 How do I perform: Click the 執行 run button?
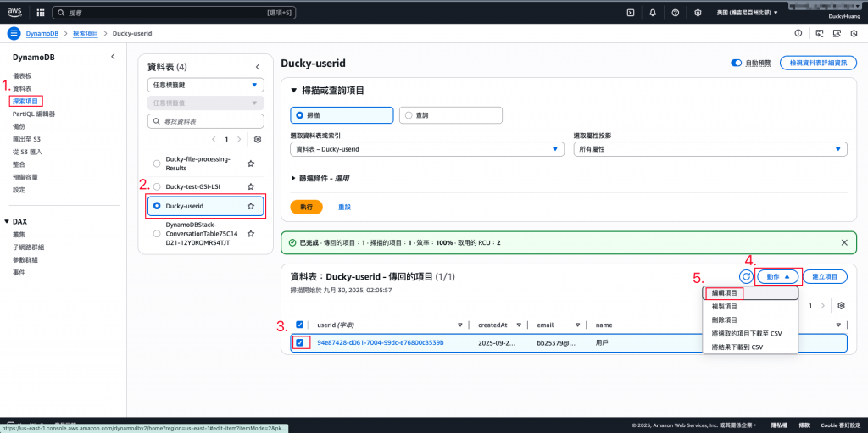coord(306,207)
